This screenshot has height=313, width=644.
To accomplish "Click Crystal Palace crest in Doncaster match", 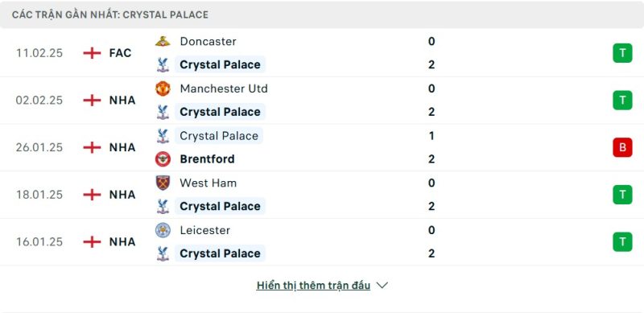I will [163, 65].
